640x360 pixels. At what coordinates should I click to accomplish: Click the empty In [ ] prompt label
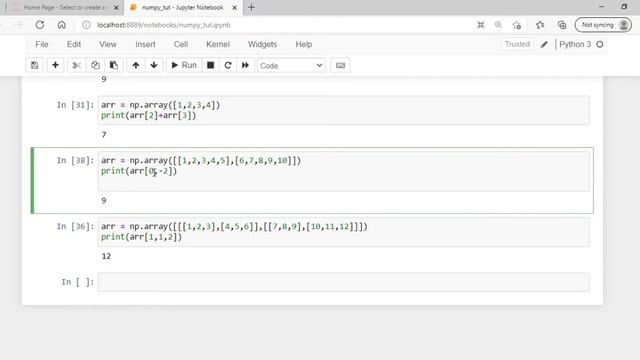pyautogui.click(x=78, y=282)
